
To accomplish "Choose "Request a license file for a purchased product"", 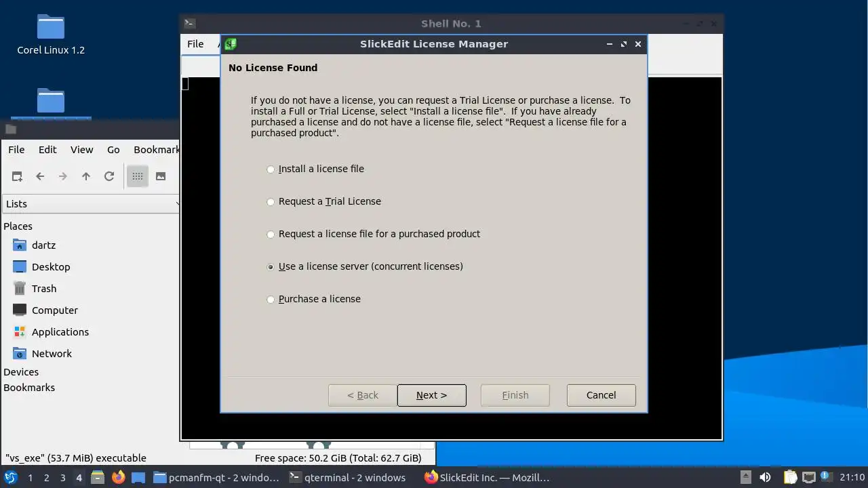I will 271,234.
